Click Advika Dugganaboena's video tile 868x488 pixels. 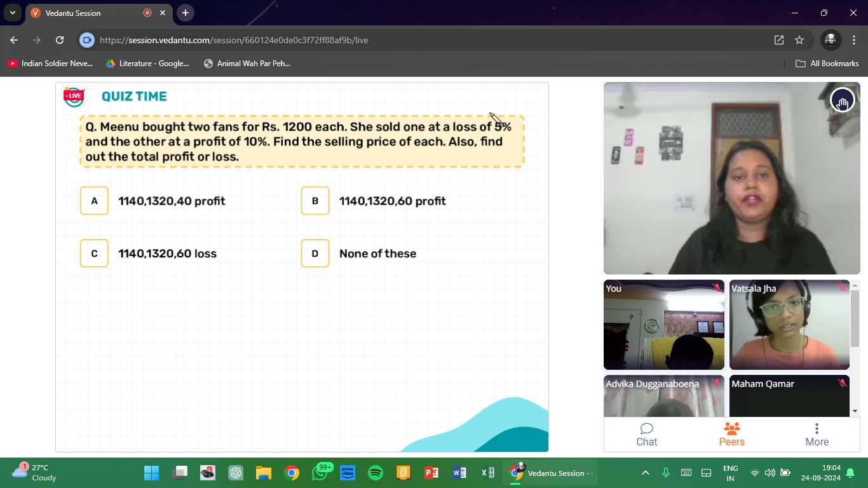coord(664,396)
